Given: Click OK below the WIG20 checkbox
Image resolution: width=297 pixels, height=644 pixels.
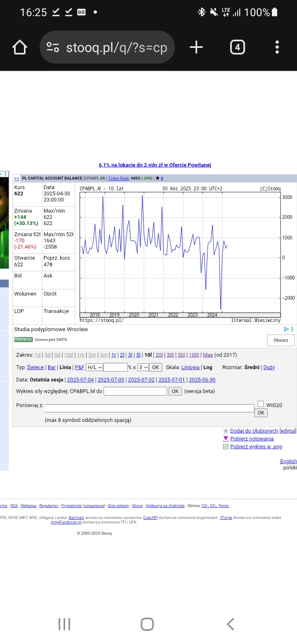Looking at the screenshot, I should tap(261, 412).
